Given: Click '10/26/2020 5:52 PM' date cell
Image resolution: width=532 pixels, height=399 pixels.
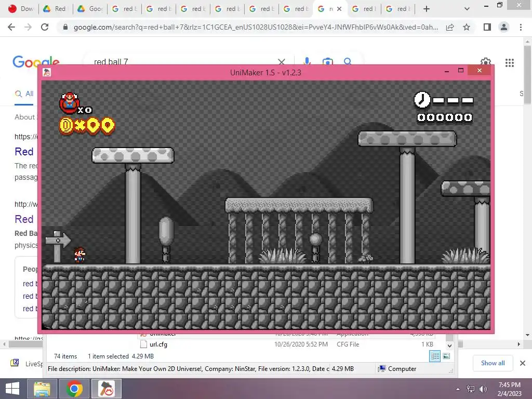Looking at the screenshot, I should 301,344.
